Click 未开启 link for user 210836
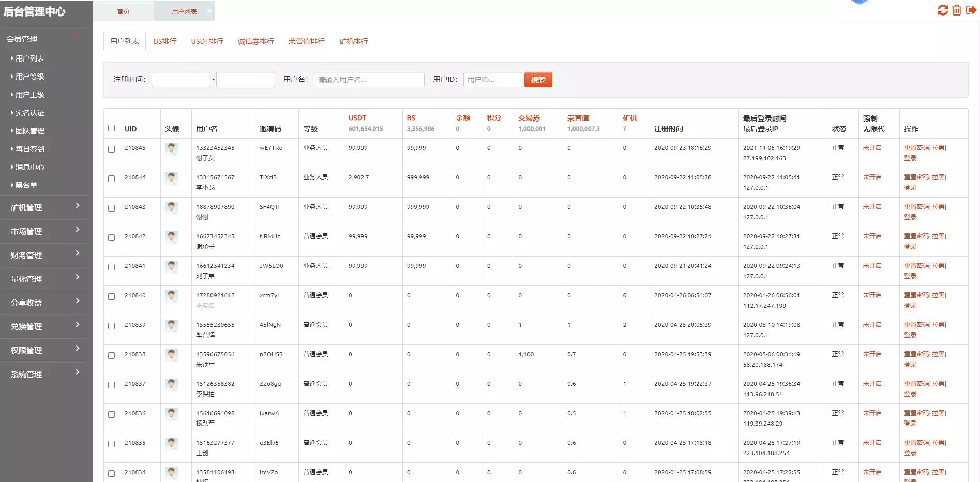The height and width of the screenshot is (482, 980). pos(872,413)
